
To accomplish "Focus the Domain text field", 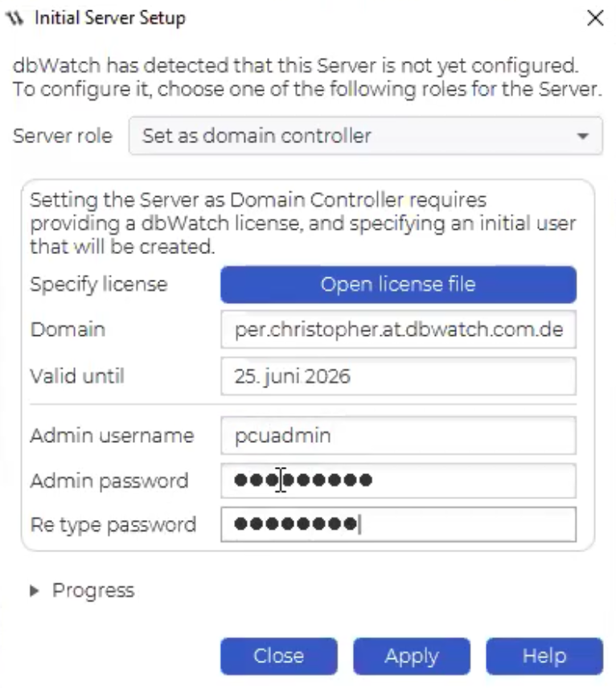I will (398, 330).
